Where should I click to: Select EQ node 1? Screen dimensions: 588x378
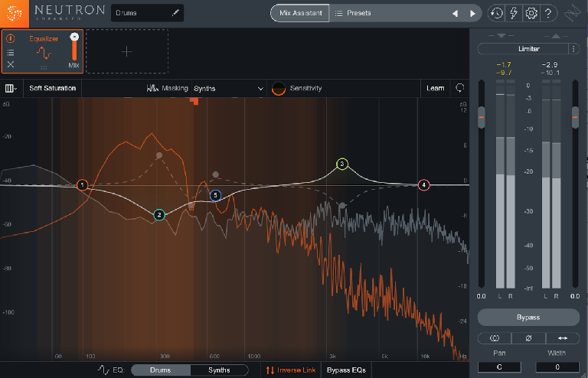click(82, 185)
